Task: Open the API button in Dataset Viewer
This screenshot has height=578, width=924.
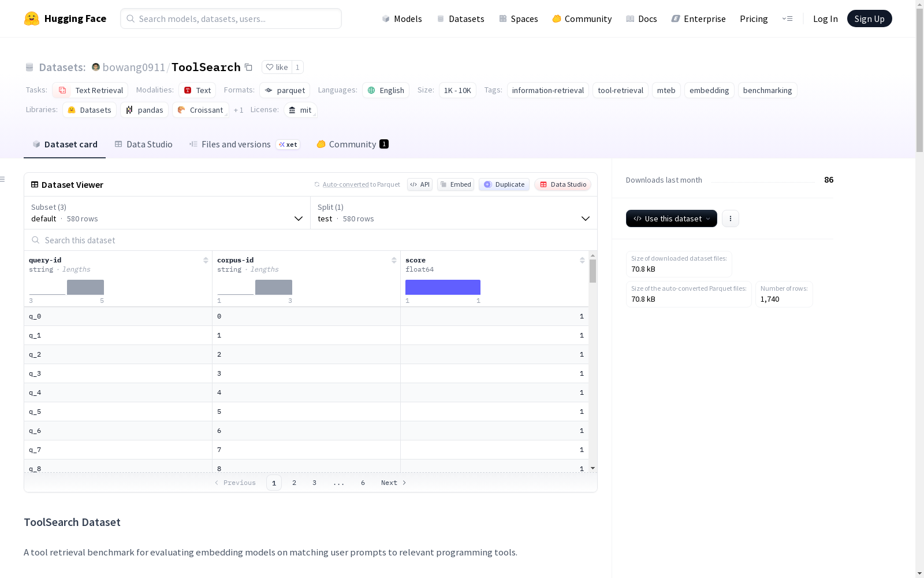Action: pyautogui.click(x=420, y=184)
